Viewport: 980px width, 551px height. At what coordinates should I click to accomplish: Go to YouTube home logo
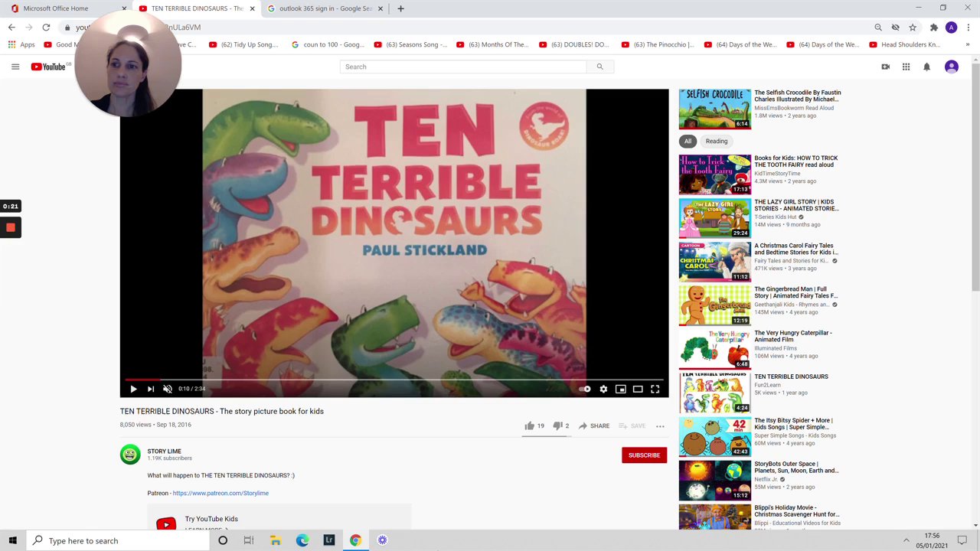tap(48, 67)
